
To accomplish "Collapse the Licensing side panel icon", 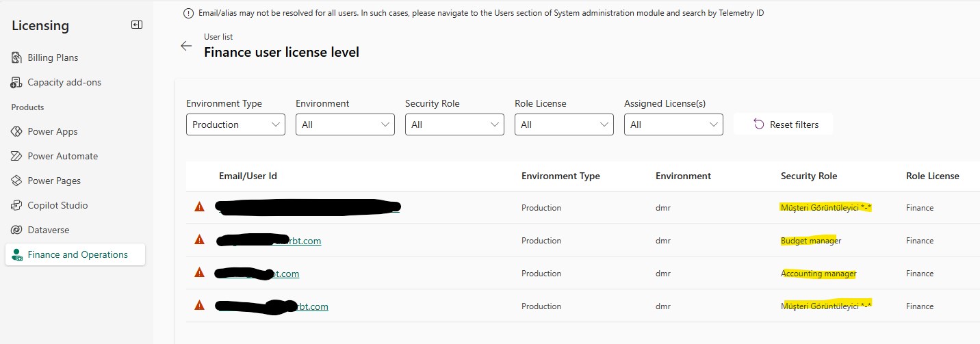I will tap(137, 25).
